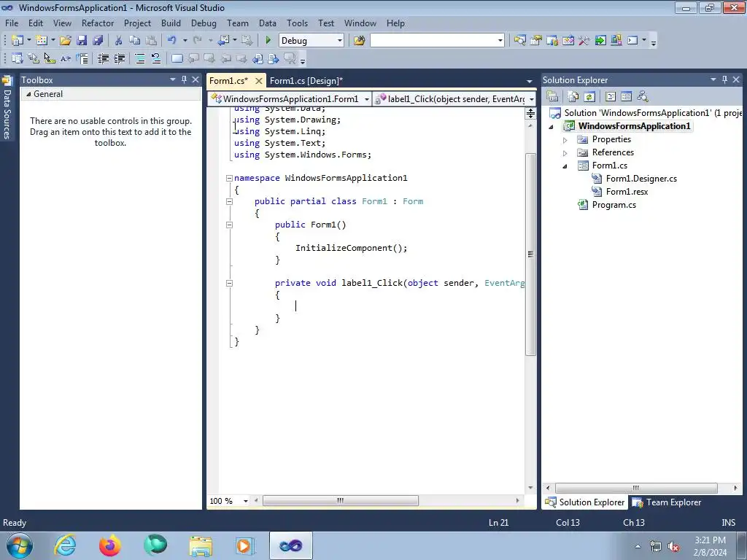
Task: Open Firefox from the Windows taskbar
Action: point(110,545)
